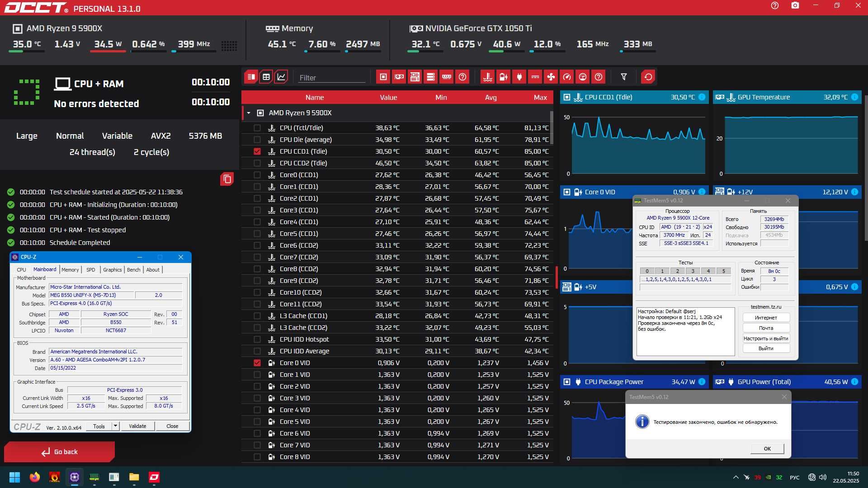Open the CPU-Z About tab

pyautogui.click(x=153, y=270)
